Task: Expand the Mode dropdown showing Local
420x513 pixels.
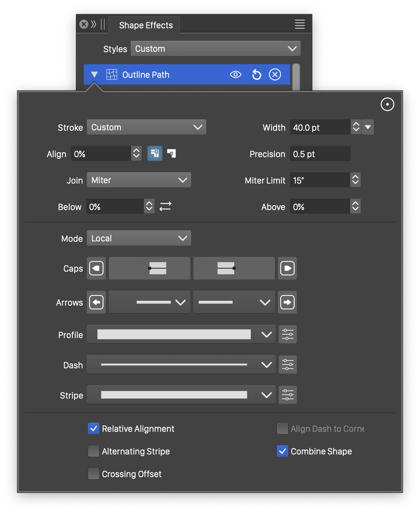Action: pos(139,238)
